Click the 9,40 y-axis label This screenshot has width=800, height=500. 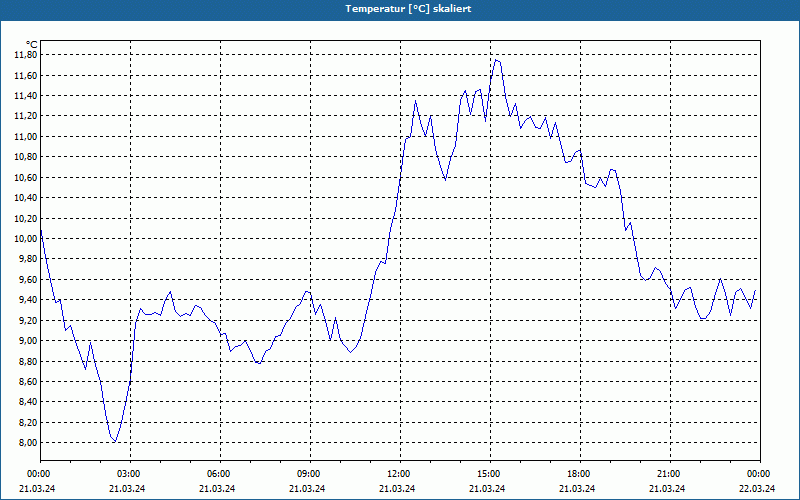28,300
